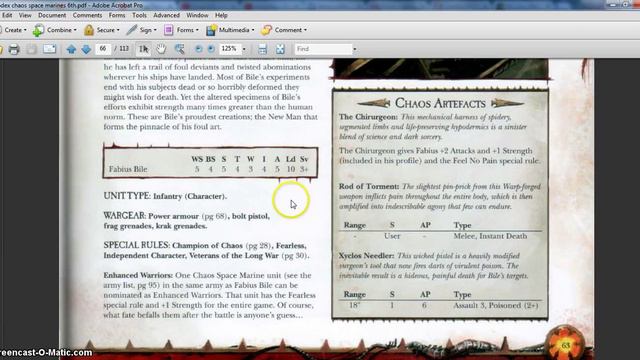Expand the Comment dropdown arrow
The image size is (640, 360).
305,30
